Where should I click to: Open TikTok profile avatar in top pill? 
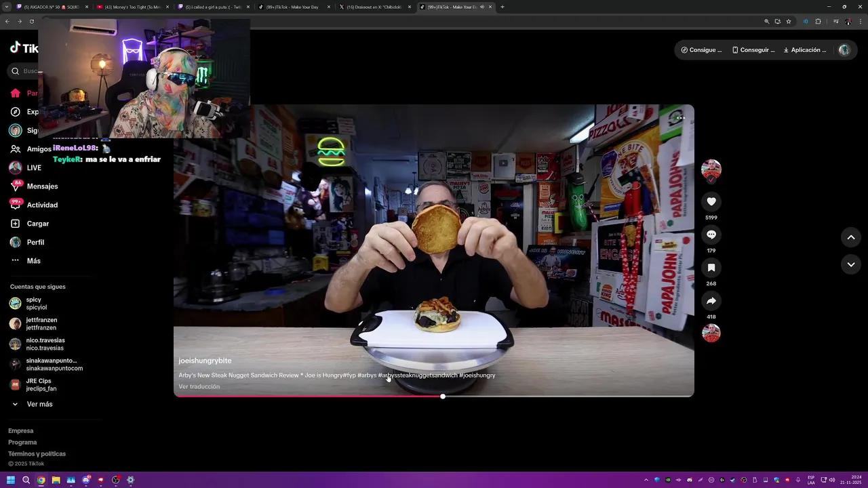pyautogui.click(x=844, y=50)
